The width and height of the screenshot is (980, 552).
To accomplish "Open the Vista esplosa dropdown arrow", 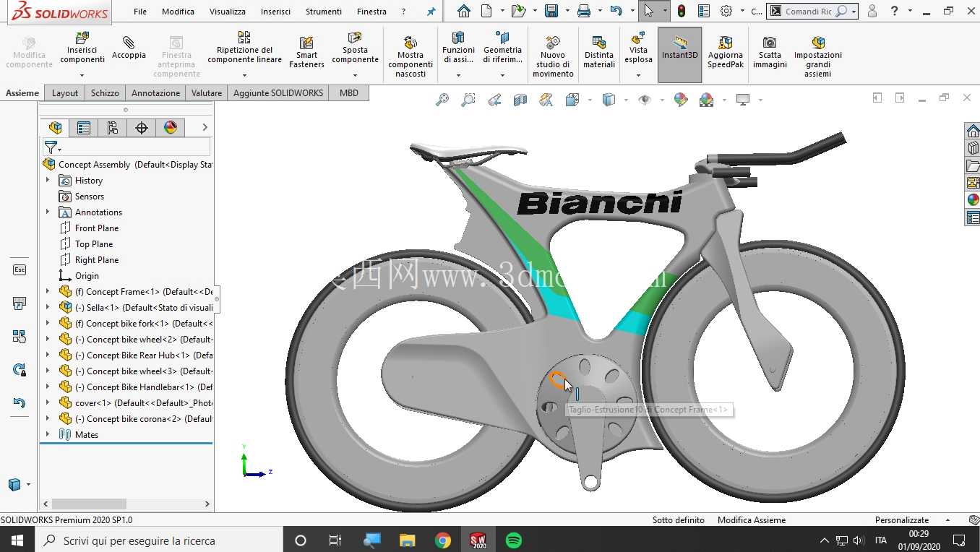I will (638, 74).
